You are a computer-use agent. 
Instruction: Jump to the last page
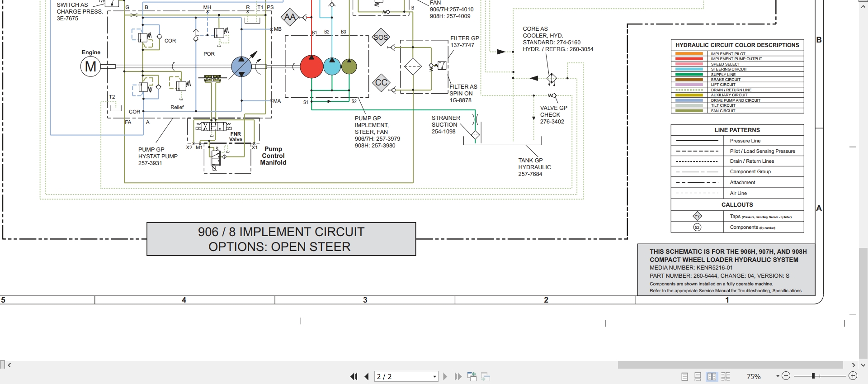[458, 376]
